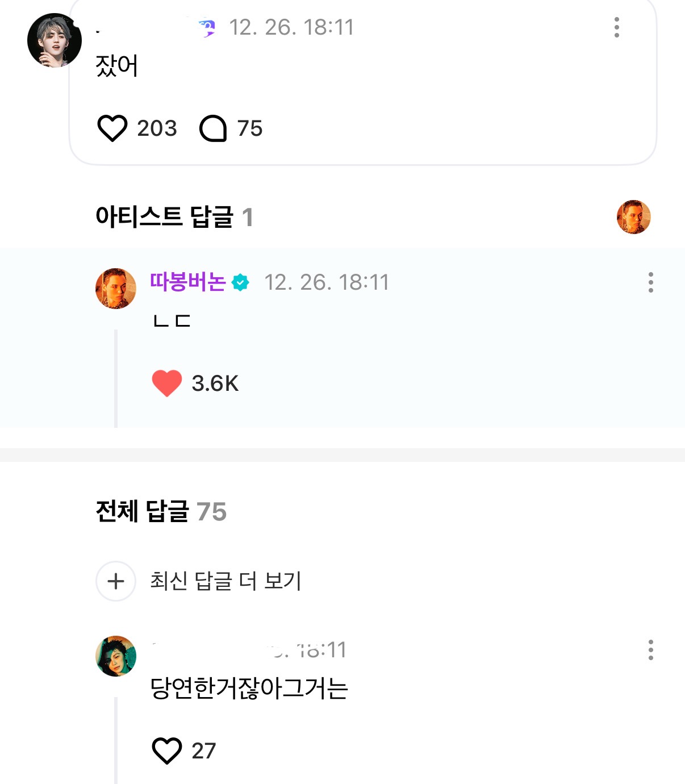This screenshot has width=685, height=784.
Task: Unlike the artist reply with 3.6K hearts
Action: pos(167,383)
